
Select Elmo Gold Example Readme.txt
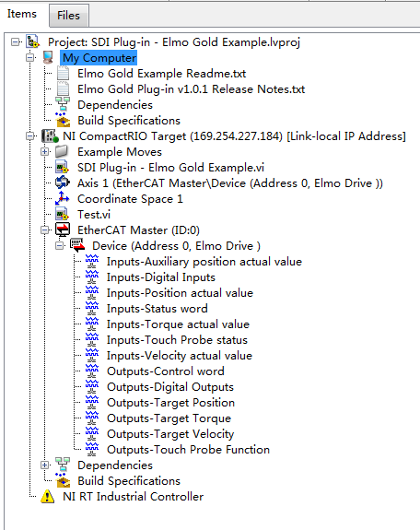pyautogui.click(x=161, y=74)
